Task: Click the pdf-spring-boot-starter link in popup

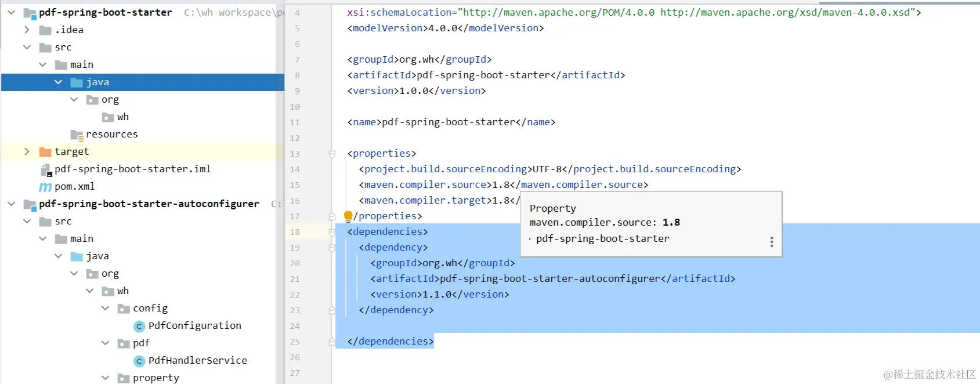Action: click(602, 238)
